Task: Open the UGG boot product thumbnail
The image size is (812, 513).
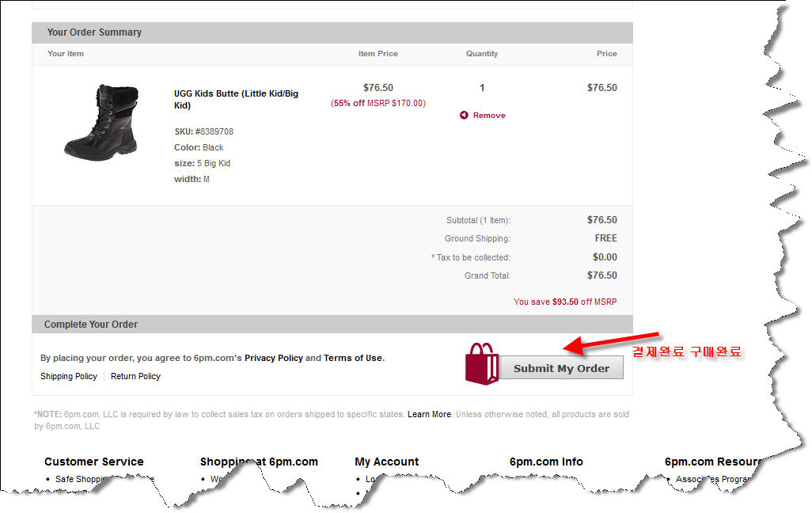Action: (102, 122)
